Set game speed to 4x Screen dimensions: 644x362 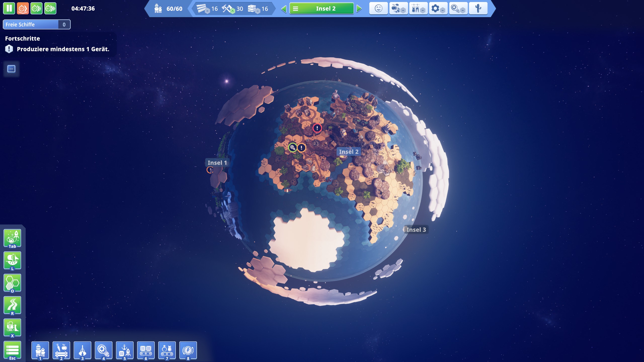pos(50,8)
